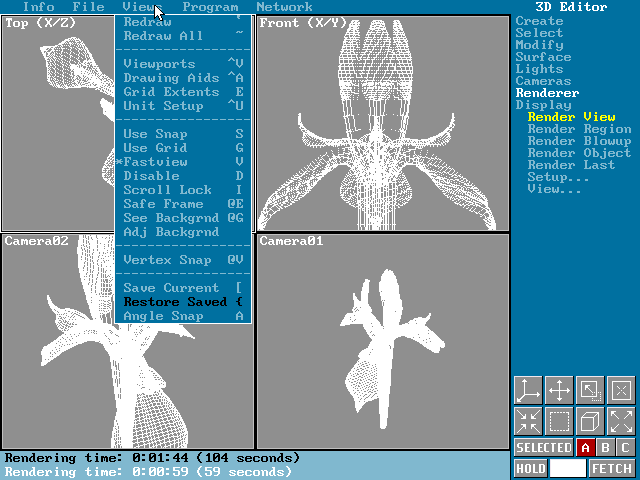
Task: Expand the Lights command branch
Action: point(539,69)
